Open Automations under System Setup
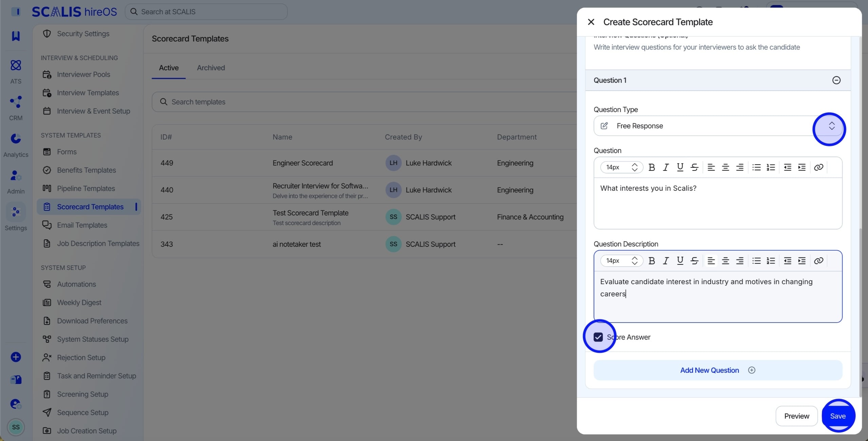This screenshot has width=868, height=441. (x=76, y=284)
